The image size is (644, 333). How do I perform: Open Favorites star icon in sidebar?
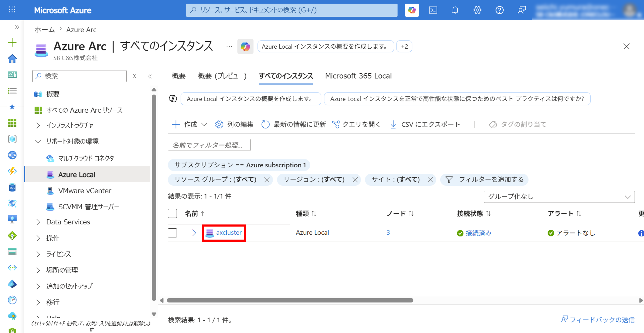click(12, 107)
